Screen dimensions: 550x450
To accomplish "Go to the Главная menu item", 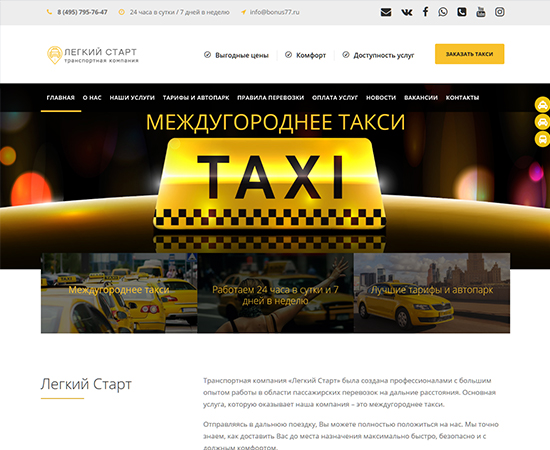I will pos(61,98).
